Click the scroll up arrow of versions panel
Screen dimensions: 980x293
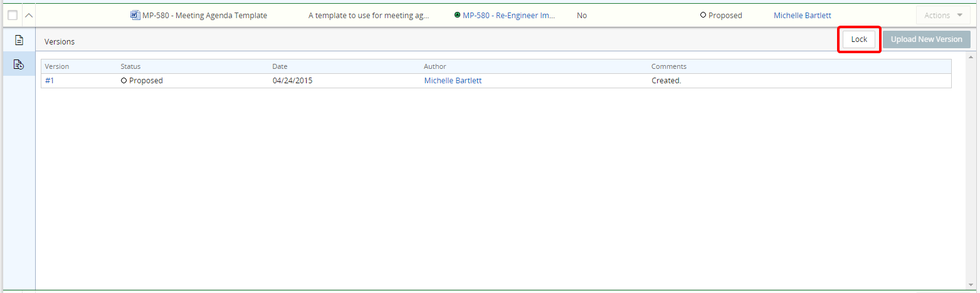coord(971,56)
